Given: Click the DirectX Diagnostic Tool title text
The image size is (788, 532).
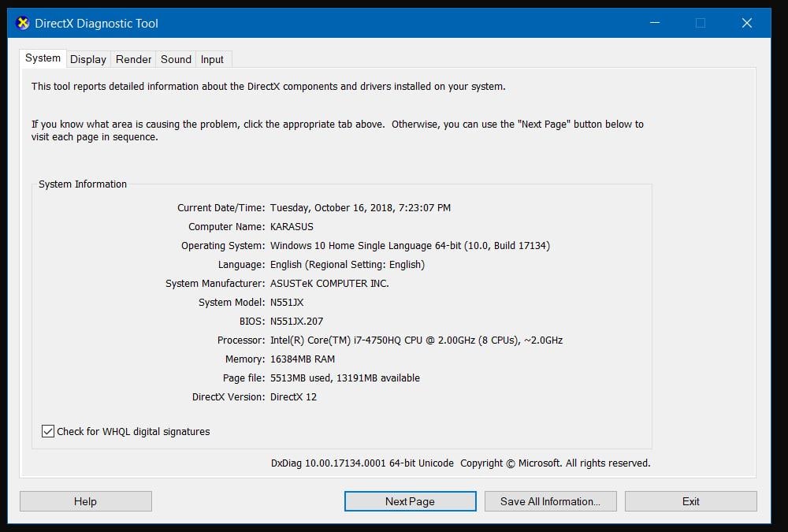Looking at the screenshot, I should 96,23.
